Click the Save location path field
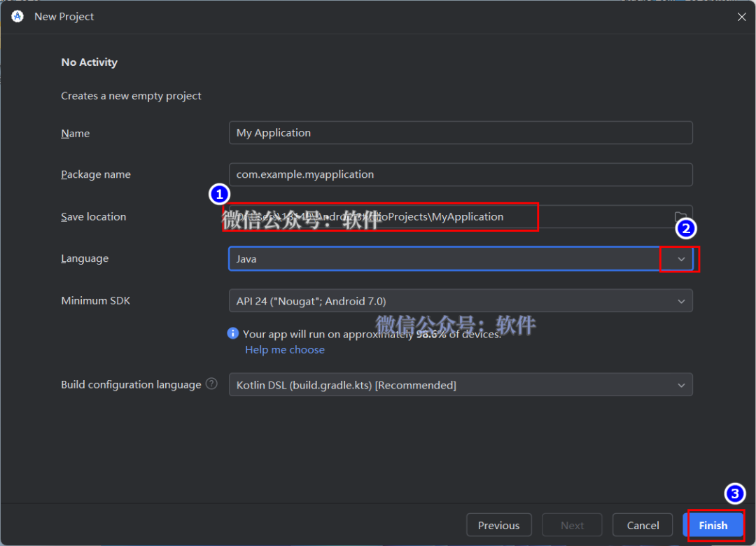This screenshot has width=756, height=546. [461, 216]
